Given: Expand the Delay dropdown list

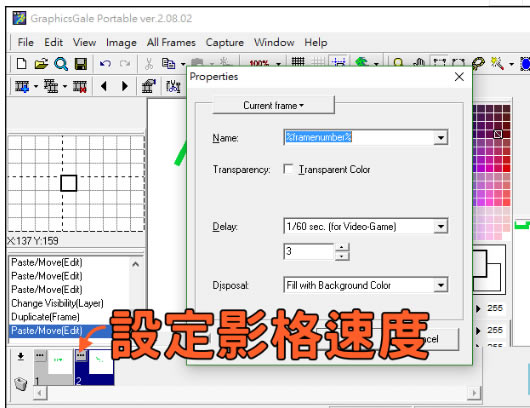Looking at the screenshot, I should click(440, 226).
